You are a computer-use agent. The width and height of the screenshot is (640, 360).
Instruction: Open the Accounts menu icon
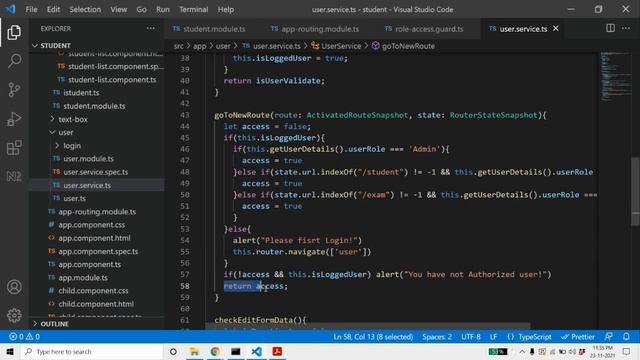(x=14, y=287)
